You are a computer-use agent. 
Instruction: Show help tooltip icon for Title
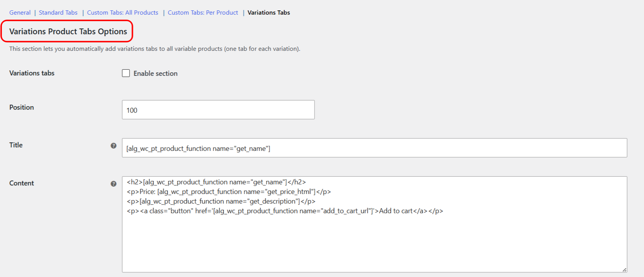[113, 145]
